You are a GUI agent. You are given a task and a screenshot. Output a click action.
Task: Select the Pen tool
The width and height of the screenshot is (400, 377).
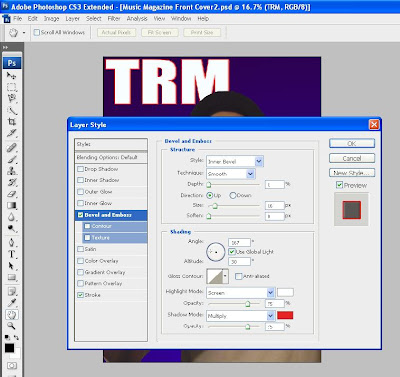(11, 242)
